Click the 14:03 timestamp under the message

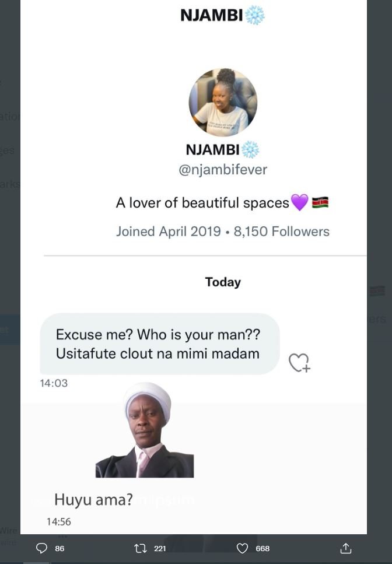(54, 383)
